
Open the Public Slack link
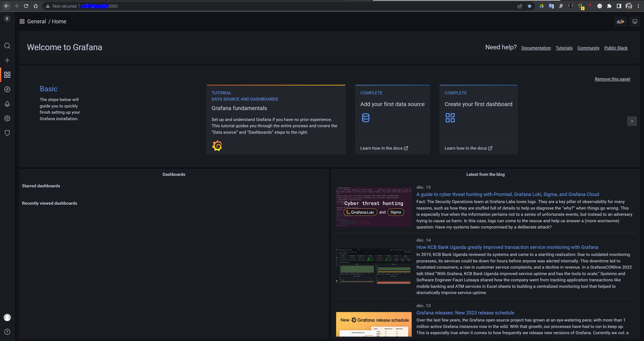point(616,48)
